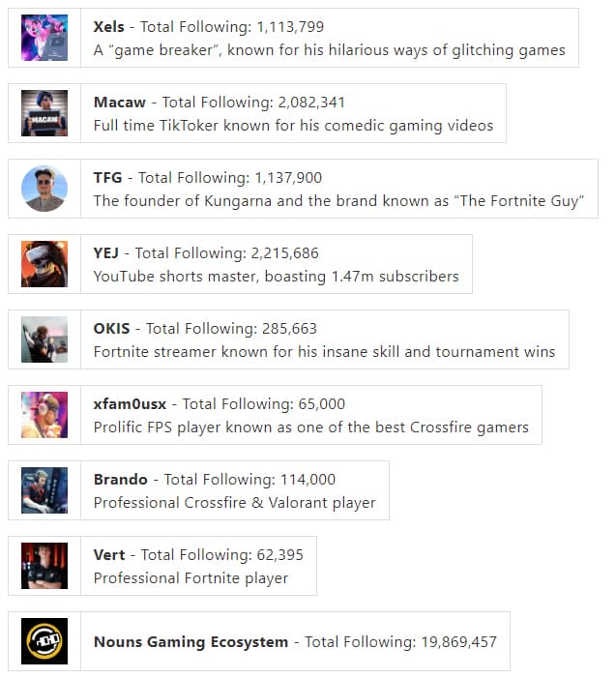Open the Xels name link

[x=109, y=27]
